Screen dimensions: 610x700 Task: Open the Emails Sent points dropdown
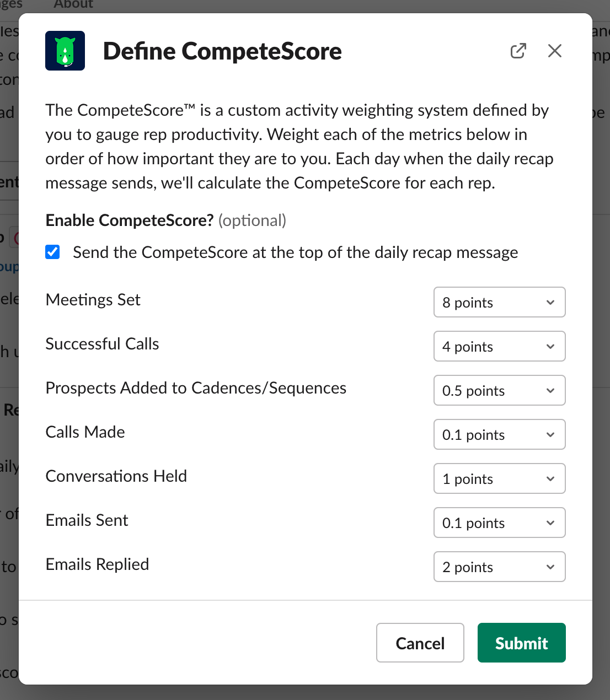[500, 523]
